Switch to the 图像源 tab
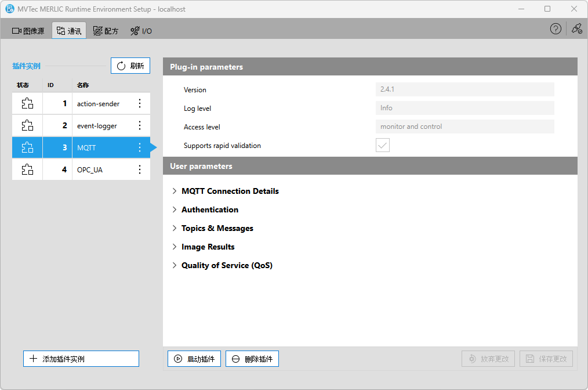Screen dimensions: 588x390 [x=28, y=31]
